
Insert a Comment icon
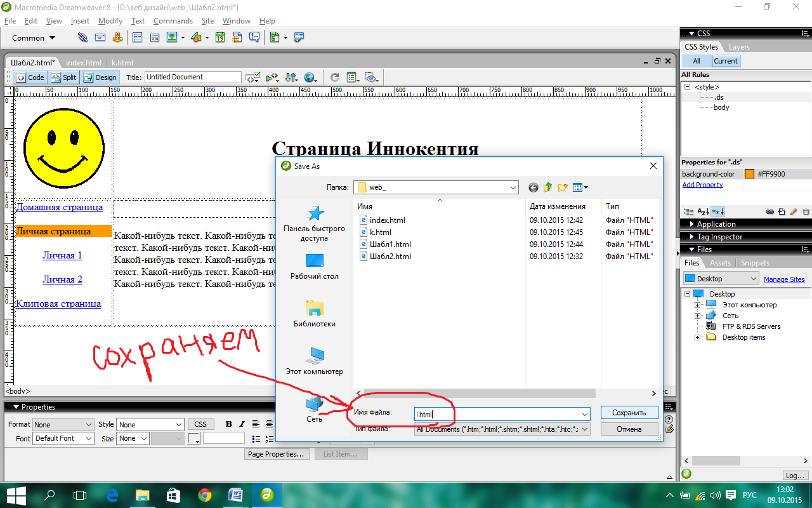click(x=254, y=38)
